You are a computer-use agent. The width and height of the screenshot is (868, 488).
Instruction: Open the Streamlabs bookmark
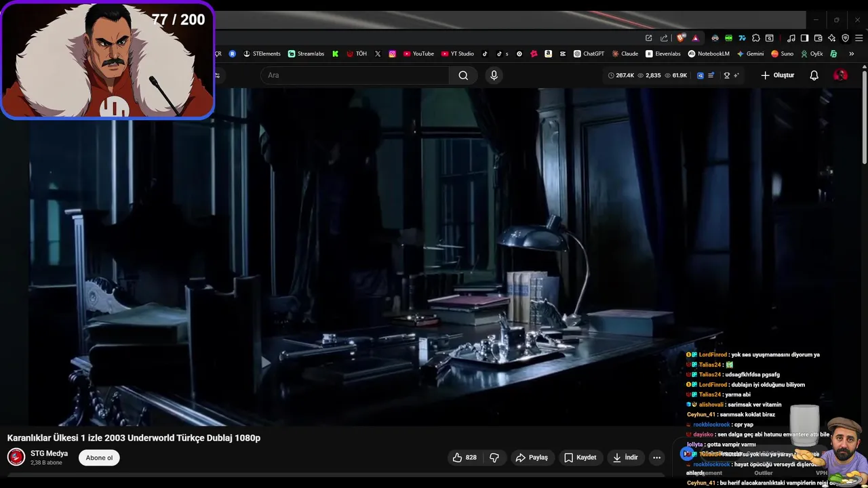click(306, 54)
